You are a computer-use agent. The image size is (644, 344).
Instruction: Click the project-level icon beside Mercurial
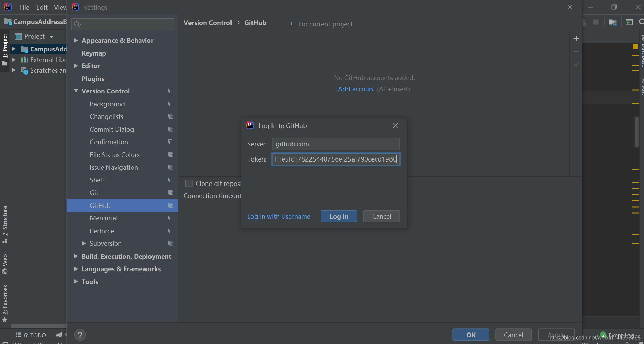170,218
